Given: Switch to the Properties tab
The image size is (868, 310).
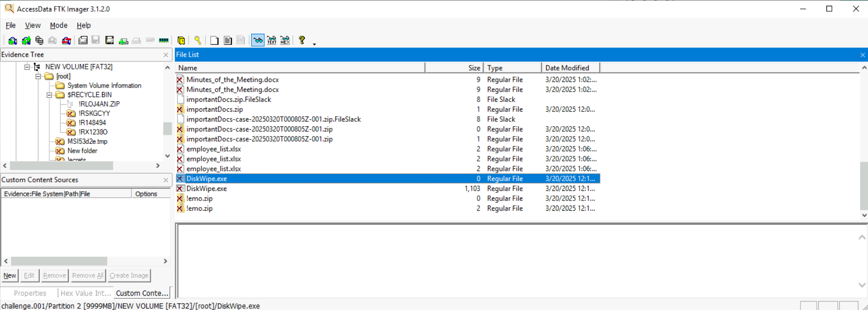Looking at the screenshot, I should (30, 293).
